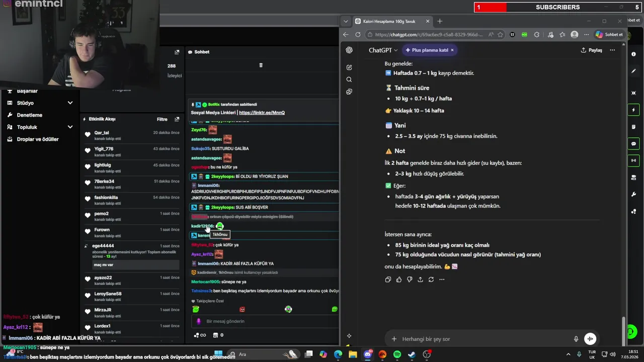Show hidden system tray icons
The height and width of the screenshot is (362, 644).
[569, 354]
